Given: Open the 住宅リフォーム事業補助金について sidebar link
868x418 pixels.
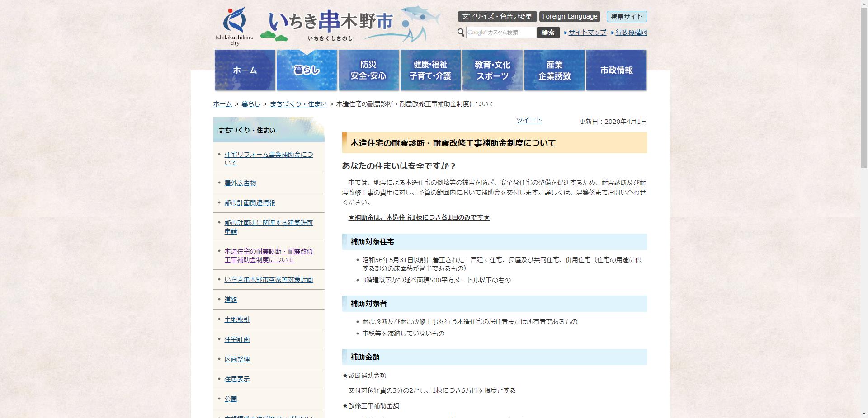Looking at the screenshot, I should coord(269,158).
